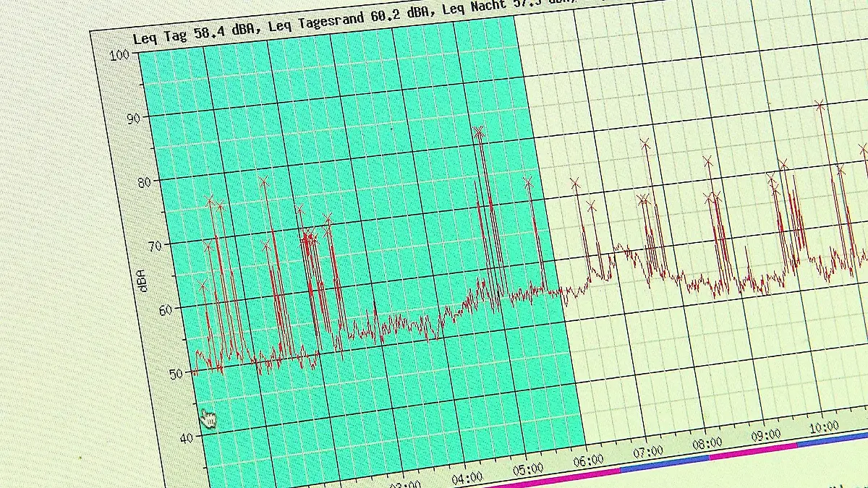Click the vertical dBA axis title

coord(143,279)
